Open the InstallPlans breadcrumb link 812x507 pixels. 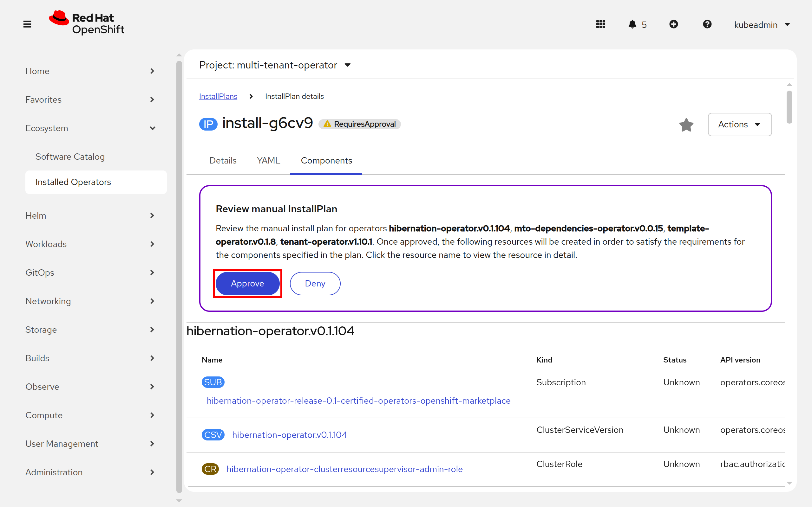pyautogui.click(x=218, y=96)
